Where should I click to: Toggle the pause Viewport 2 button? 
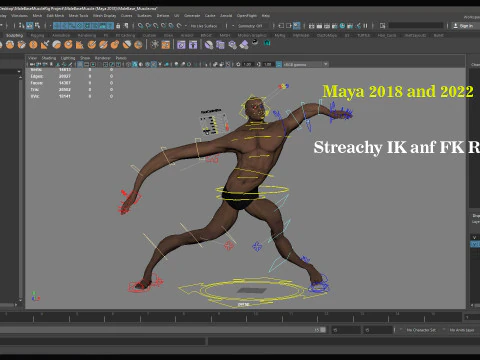click(366, 26)
